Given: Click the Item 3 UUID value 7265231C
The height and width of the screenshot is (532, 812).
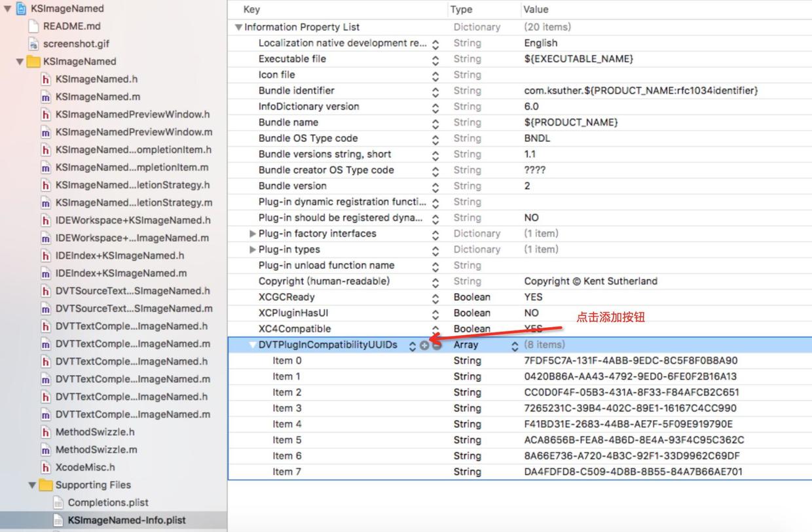Looking at the screenshot, I should click(x=630, y=408).
